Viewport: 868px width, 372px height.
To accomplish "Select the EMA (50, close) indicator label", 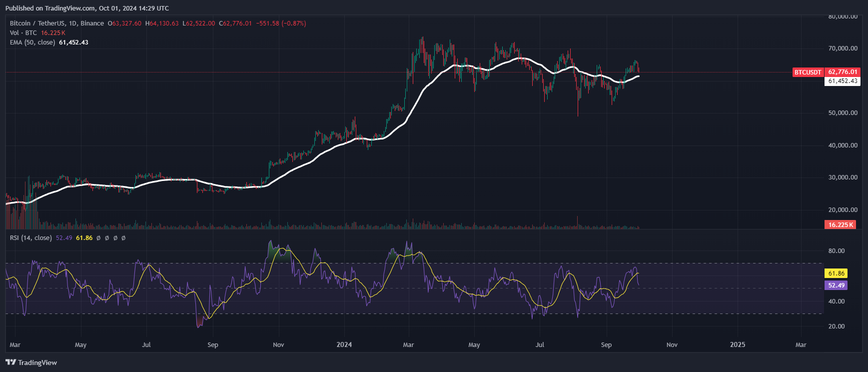I will (x=32, y=42).
